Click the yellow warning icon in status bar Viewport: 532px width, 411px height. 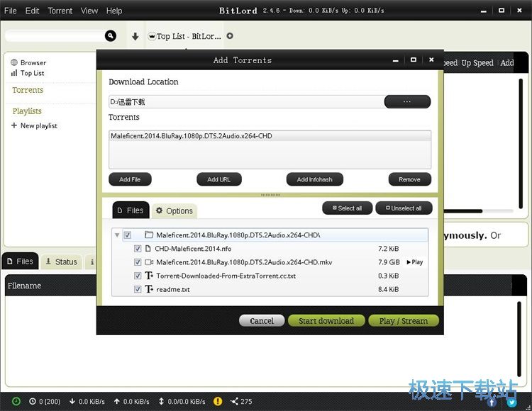[x=218, y=401]
